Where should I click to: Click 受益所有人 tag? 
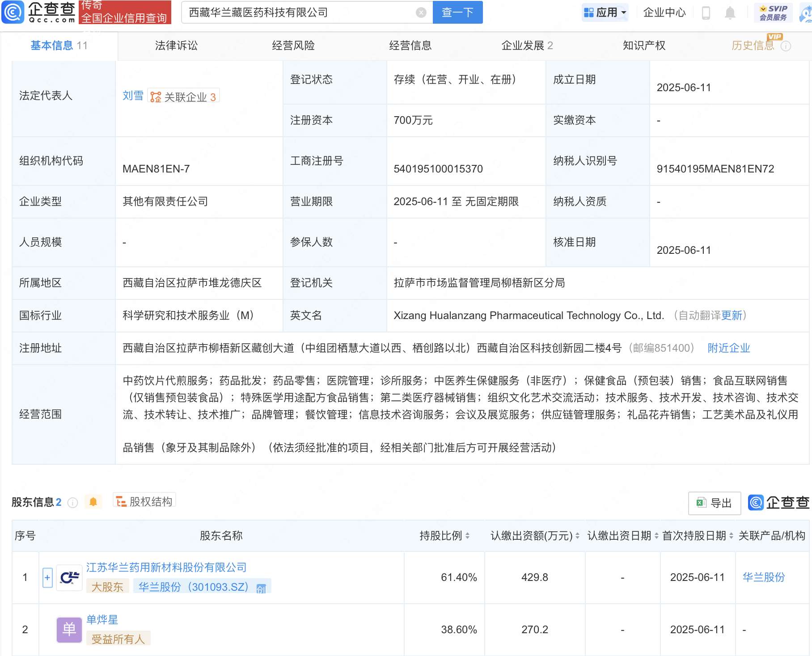[x=118, y=639]
